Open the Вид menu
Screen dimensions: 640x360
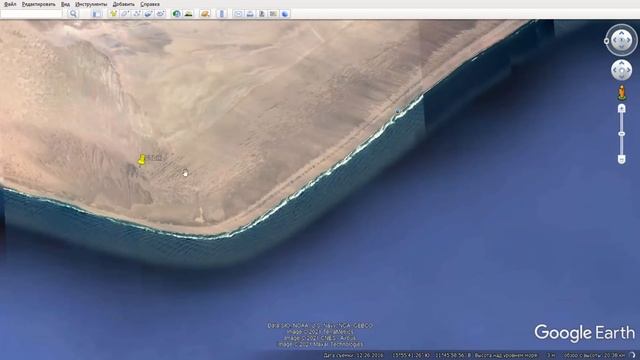65,4
